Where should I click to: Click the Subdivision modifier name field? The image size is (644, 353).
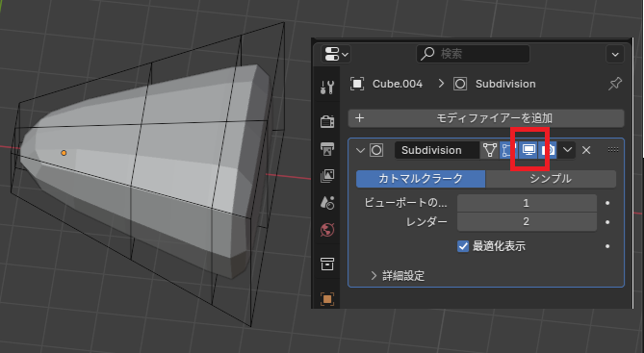437,150
